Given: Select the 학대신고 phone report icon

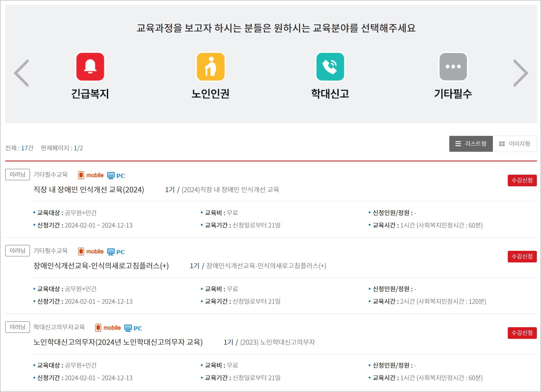Looking at the screenshot, I should [330, 67].
